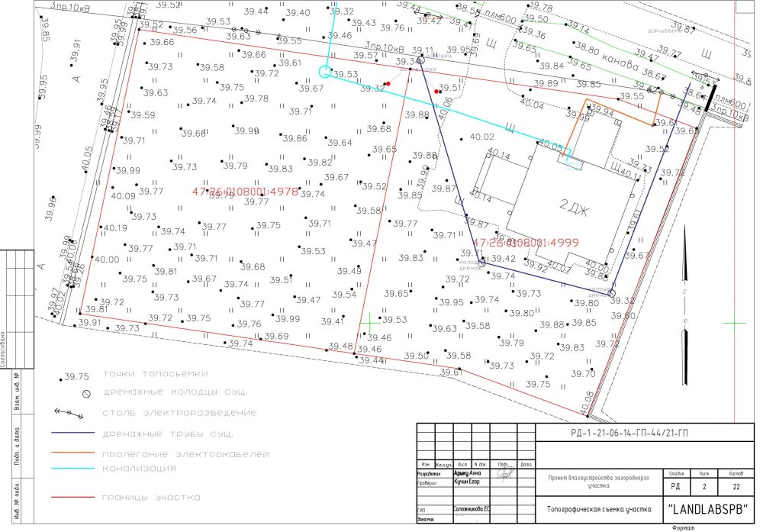This screenshot has height=532, width=763.
Task: Click total sheets value 22 in title block
Action: 736,485
